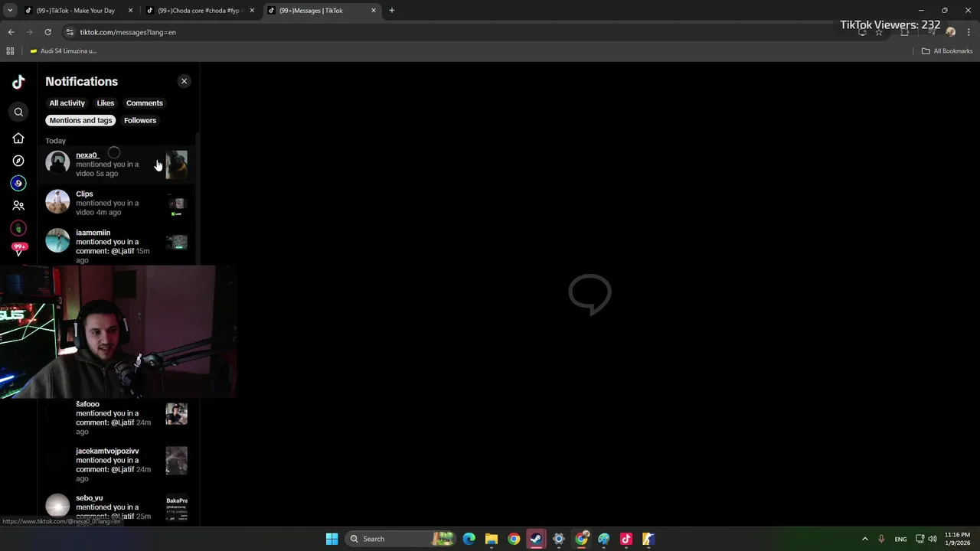Reload the page

pos(47,32)
